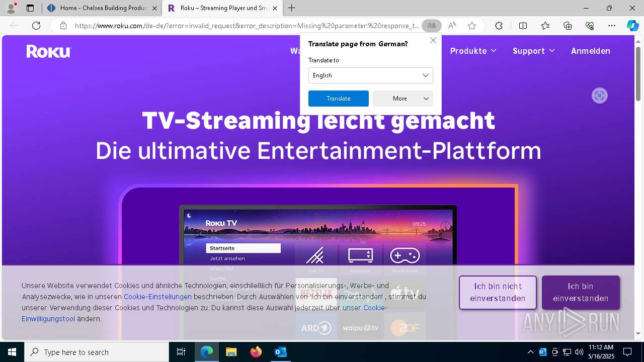Screen dimensions: 644x362
Task: Open the clock showing 11:12 AM
Action: click(601, 352)
